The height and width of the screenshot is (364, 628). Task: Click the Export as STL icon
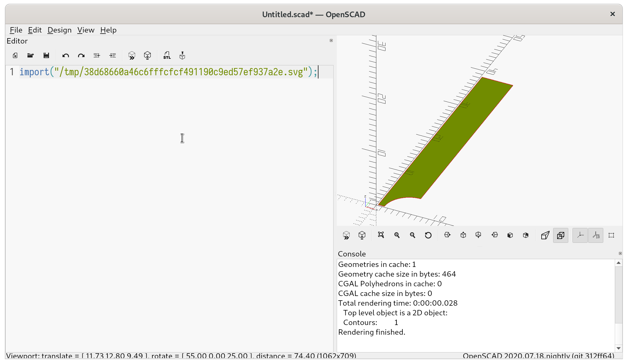167,56
